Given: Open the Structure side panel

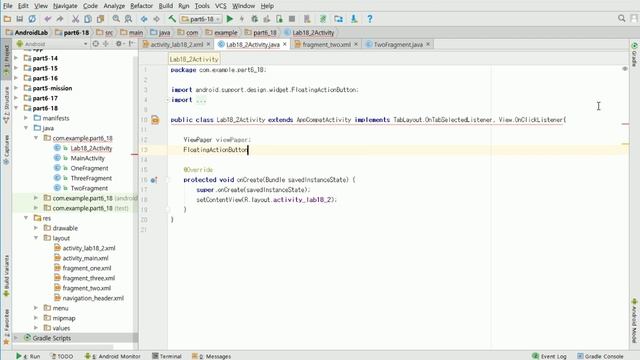Looking at the screenshot, I should point(6,104).
